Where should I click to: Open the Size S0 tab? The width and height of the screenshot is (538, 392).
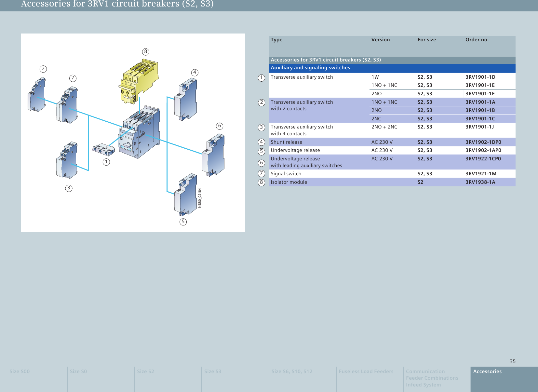point(101,379)
